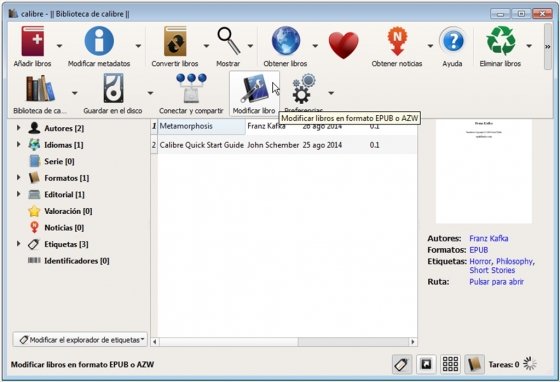The image size is (560, 382).
Task: Click horizontal scrollbar left arrow
Action: (155, 342)
